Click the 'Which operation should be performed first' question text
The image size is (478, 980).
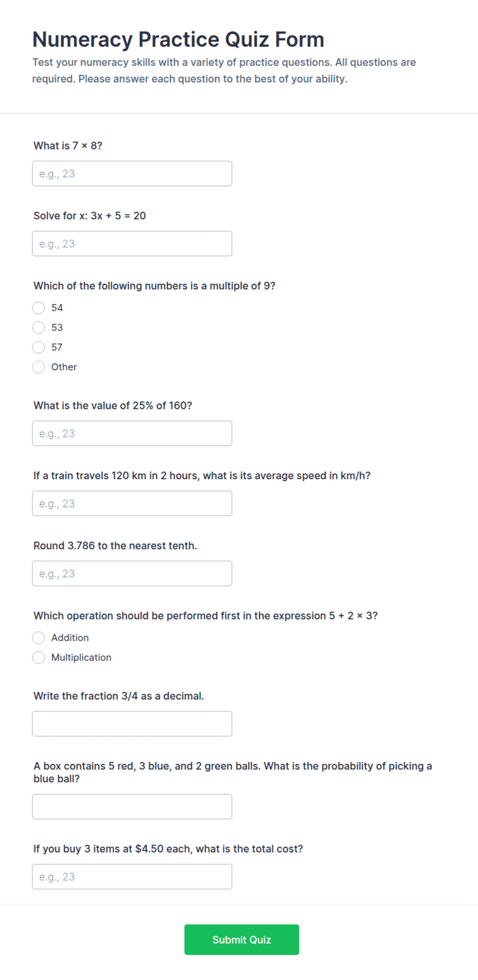(206, 615)
